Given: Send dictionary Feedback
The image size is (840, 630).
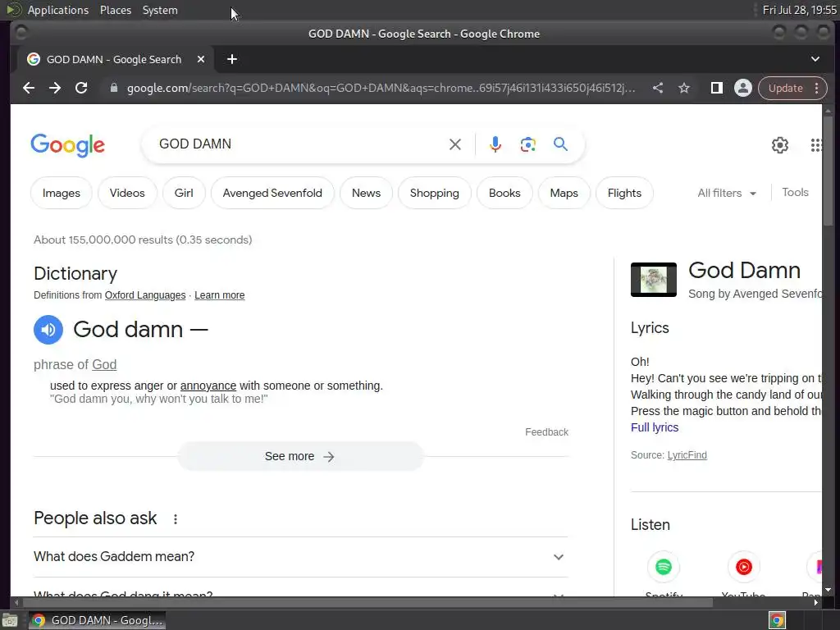Looking at the screenshot, I should click(546, 431).
